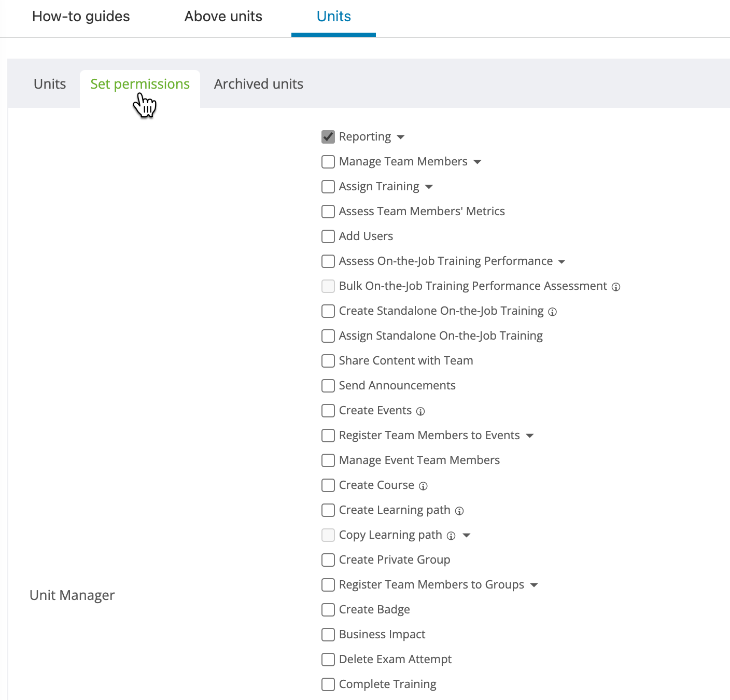Expand Assess On-the-Job Training Performance arrow

[561, 262]
